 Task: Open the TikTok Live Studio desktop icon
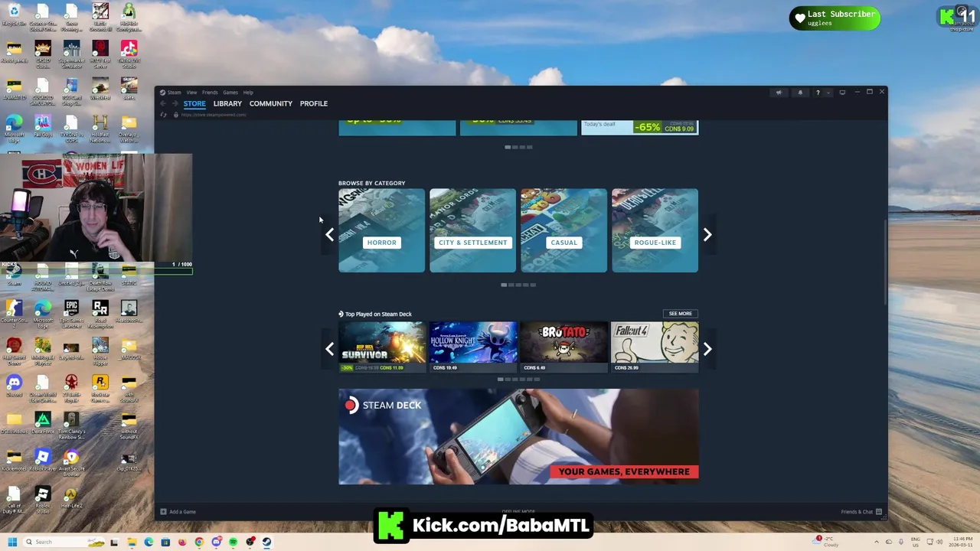(129, 54)
